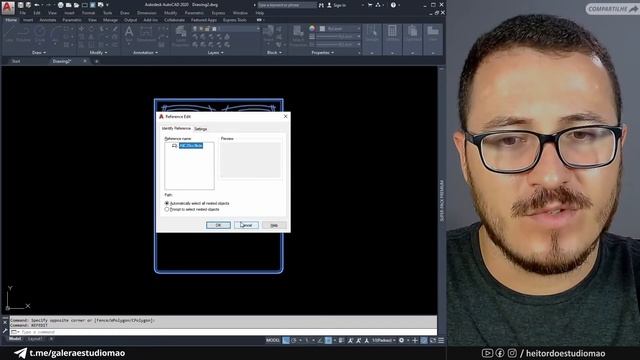Switch to the Annotate ribbon tab
Screen dimensions: 640x360
47,20
